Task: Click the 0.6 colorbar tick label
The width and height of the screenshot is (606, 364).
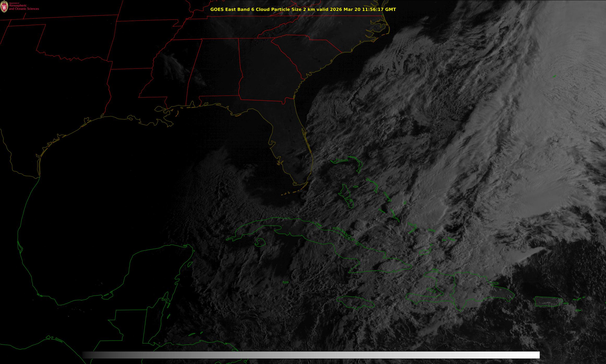Action: pos(356,346)
